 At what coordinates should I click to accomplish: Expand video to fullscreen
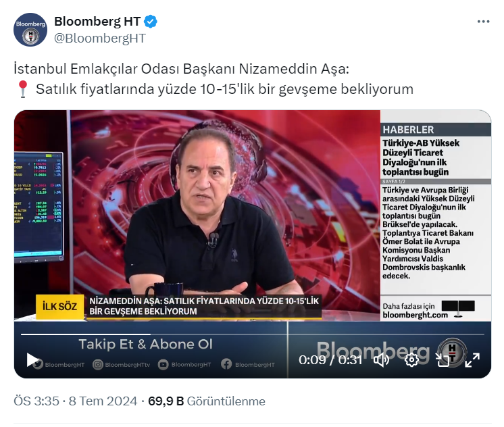point(472,360)
